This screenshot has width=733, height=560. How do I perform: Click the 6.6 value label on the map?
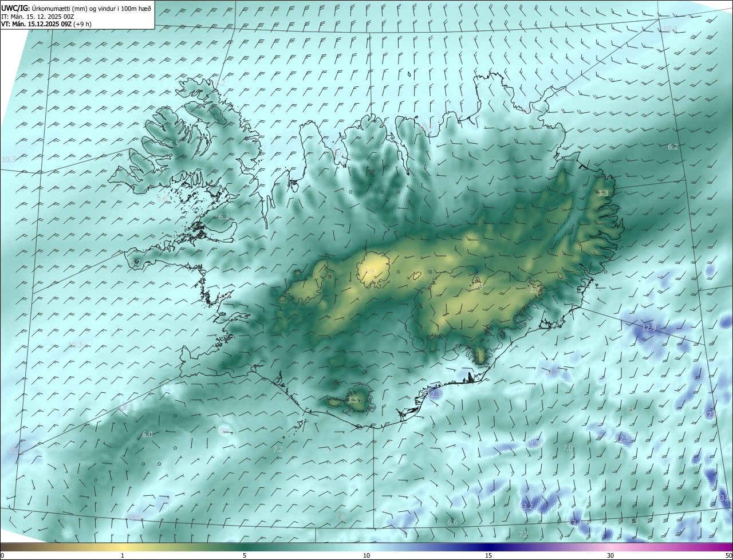click(x=452, y=522)
